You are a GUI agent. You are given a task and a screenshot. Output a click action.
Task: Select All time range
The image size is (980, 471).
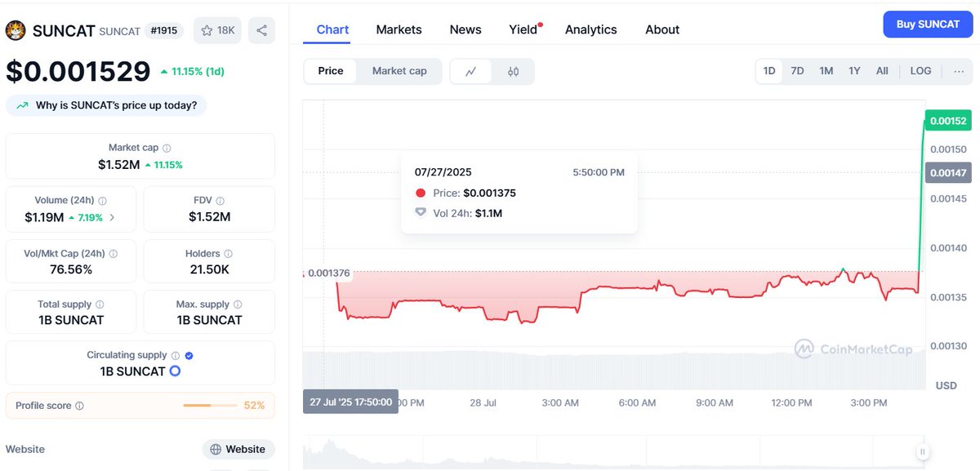click(x=882, y=71)
